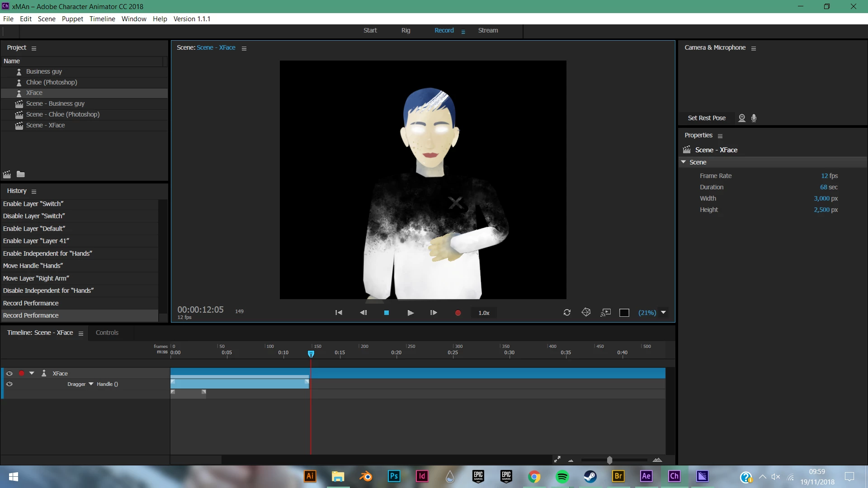Click the Set Rest Pose button
868x488 pixels.
[x=707, y=118]
